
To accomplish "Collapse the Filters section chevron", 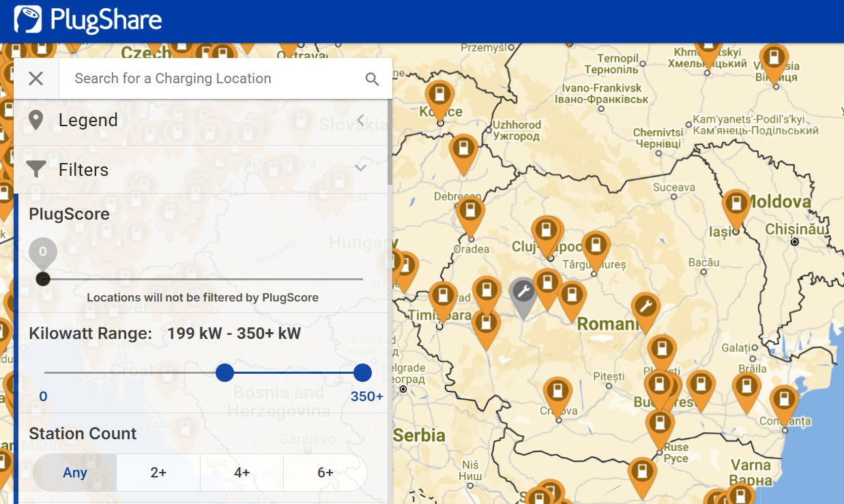I will [361, 168].
